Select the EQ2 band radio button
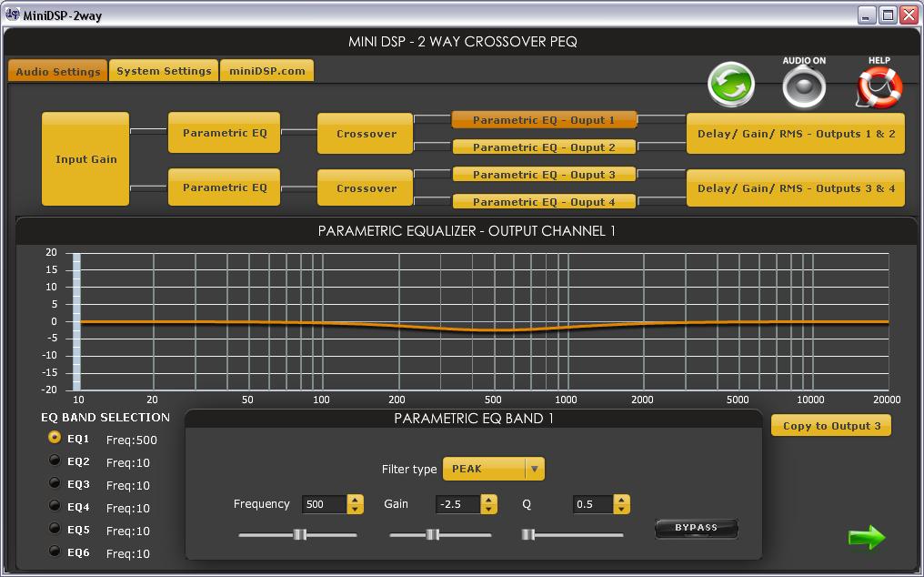Screen dimensions: 924x577 (x=55, y=461)
